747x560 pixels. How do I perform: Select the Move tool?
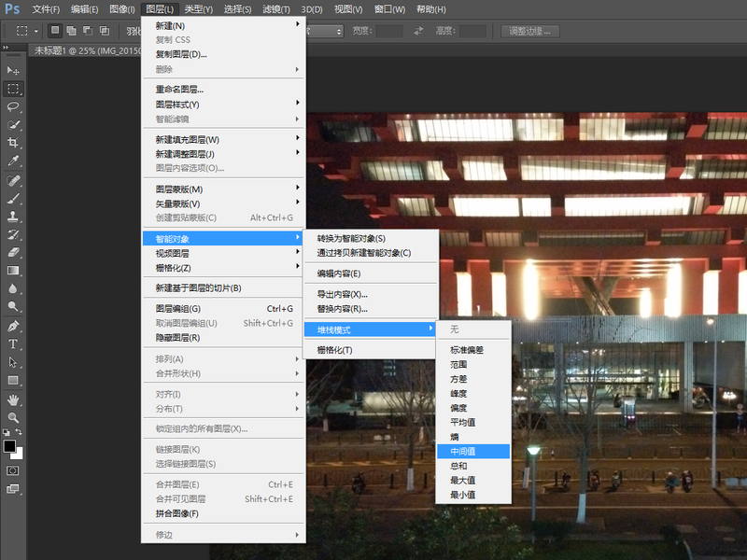[13, 71]
